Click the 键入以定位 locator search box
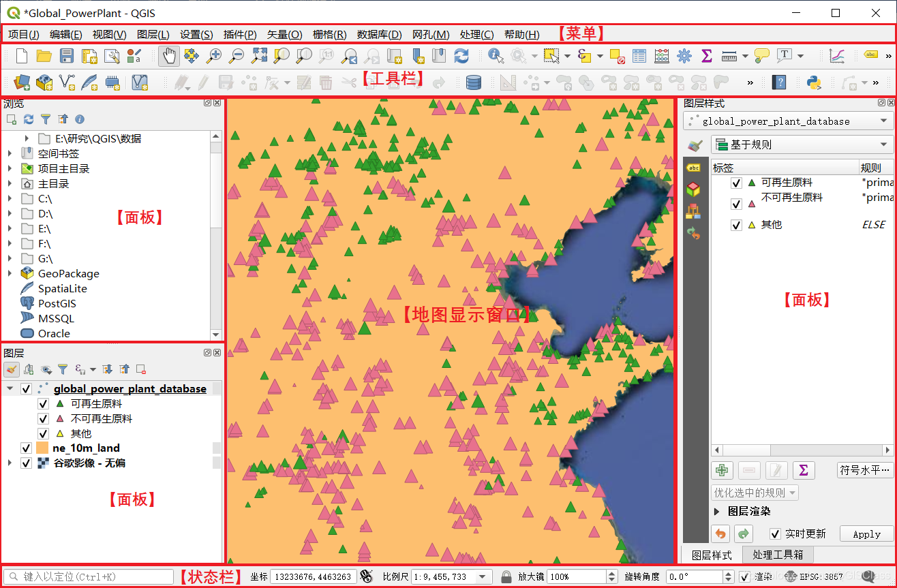The image size is (897, 588). pyautogui.click(x=89, y=576)
